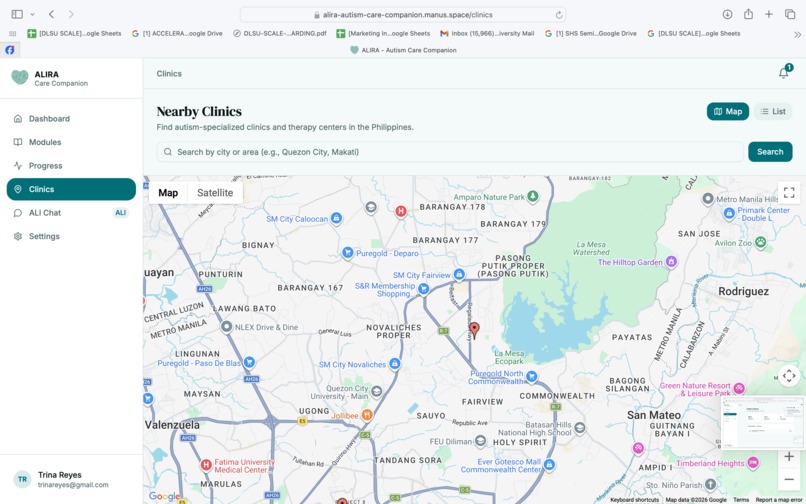Open the bookmarks grid icon
This screenshot has width=806, height=504.
[13, 33]
